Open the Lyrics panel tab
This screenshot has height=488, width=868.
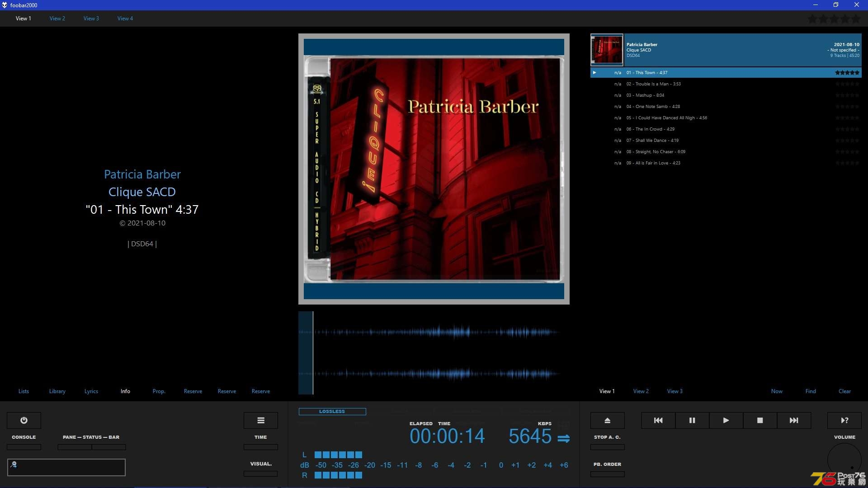(x=91, y=391)
